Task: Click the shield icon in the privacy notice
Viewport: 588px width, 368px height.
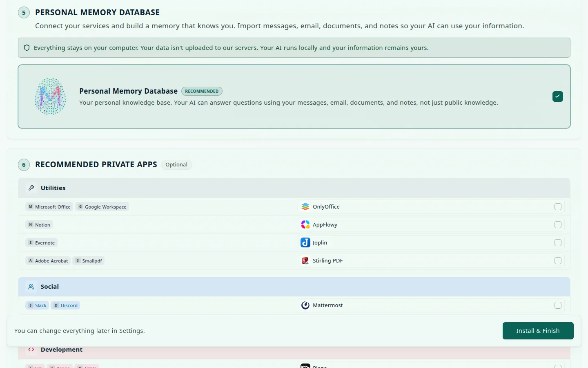Action: pyautogui.click(x=27, y=48)
